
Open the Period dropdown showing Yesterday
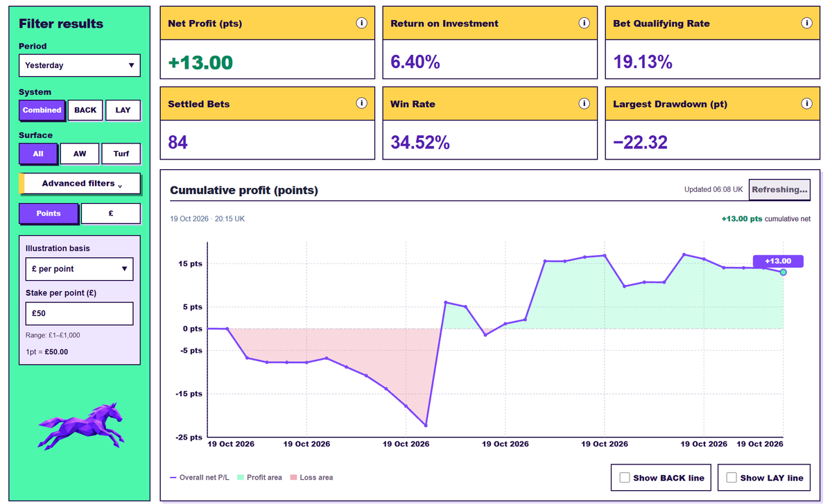[x=80, y=65]
